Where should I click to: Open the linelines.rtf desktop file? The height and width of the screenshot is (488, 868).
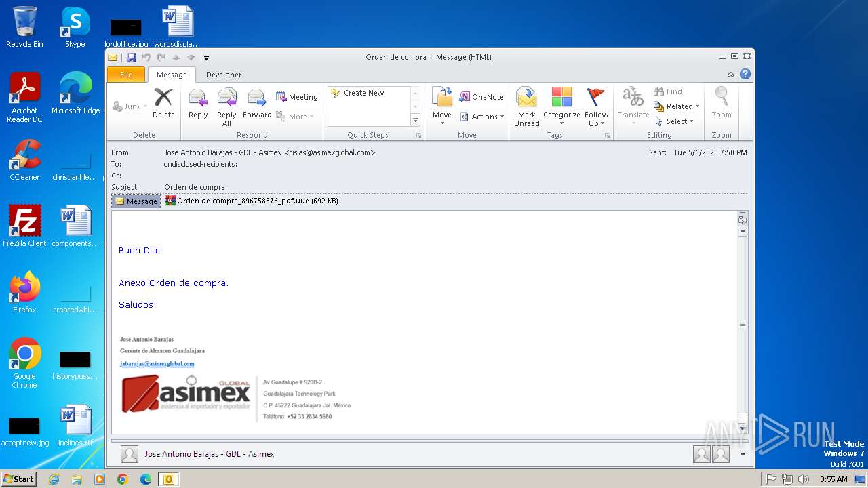tap(75, 426)
